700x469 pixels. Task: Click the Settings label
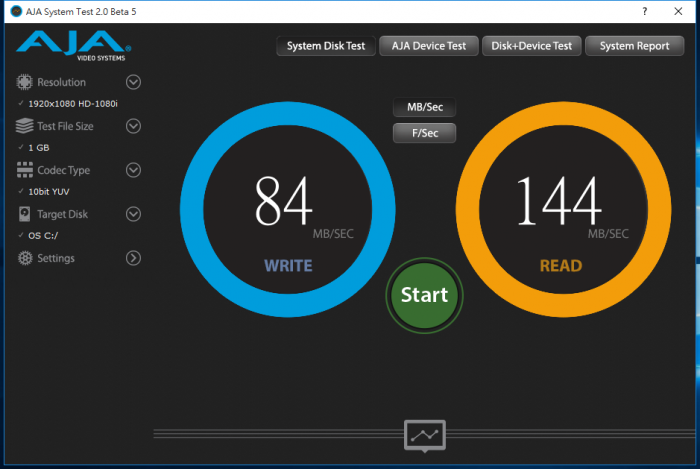click(56, 258)
